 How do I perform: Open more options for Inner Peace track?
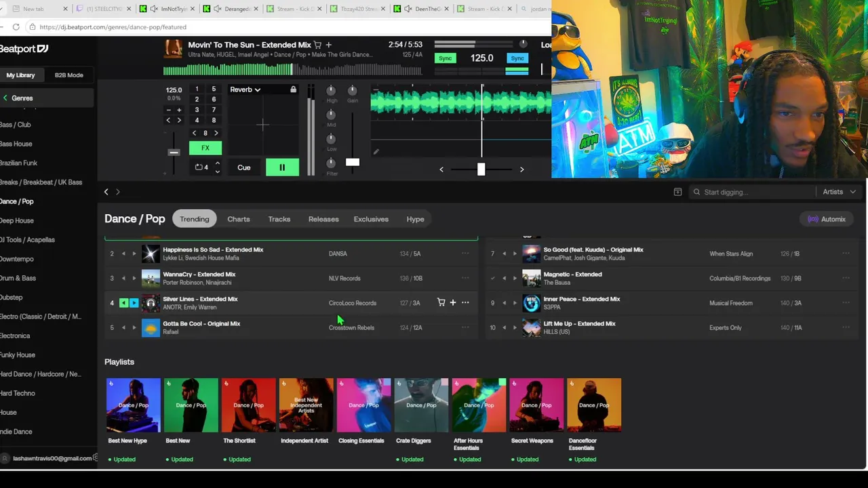(846, 303)
